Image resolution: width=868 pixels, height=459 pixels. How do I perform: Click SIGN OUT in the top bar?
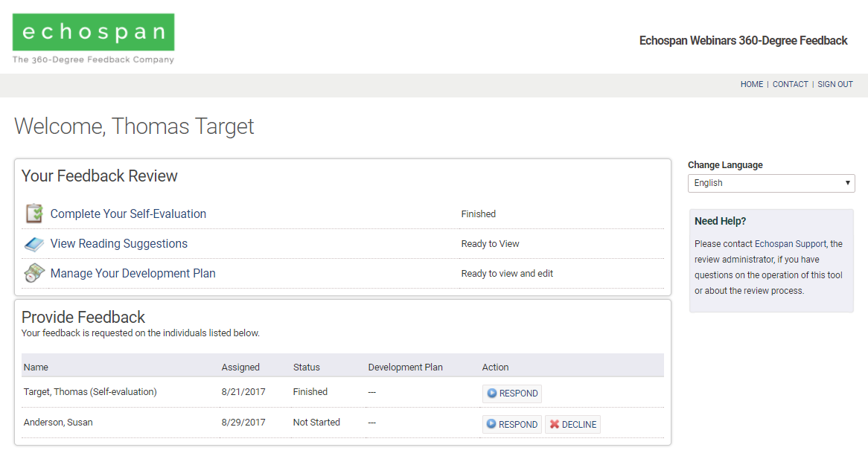(x=835, y=85)
